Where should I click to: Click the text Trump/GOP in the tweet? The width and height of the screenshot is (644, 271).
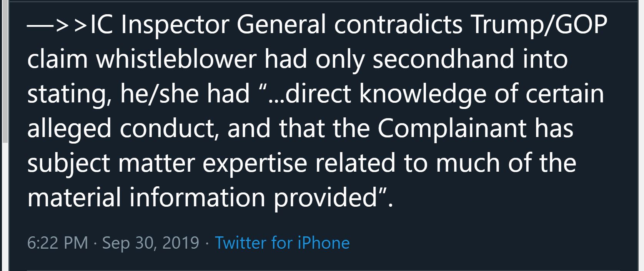539,25
